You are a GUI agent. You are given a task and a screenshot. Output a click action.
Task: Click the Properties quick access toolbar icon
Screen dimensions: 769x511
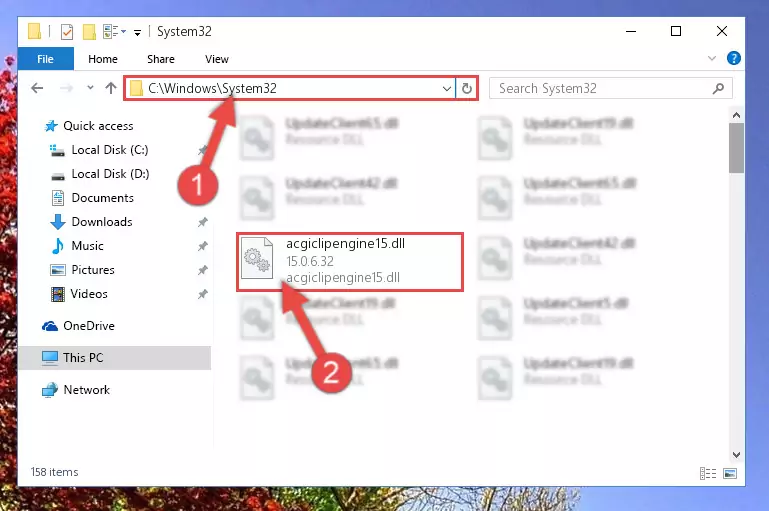[67, 32]
